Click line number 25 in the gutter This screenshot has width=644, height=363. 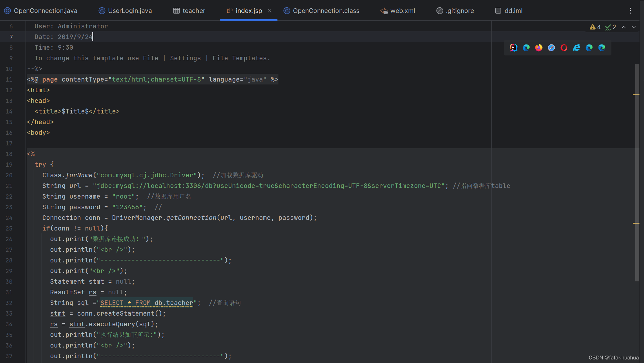pyautogui.click(x=9, y=228)
